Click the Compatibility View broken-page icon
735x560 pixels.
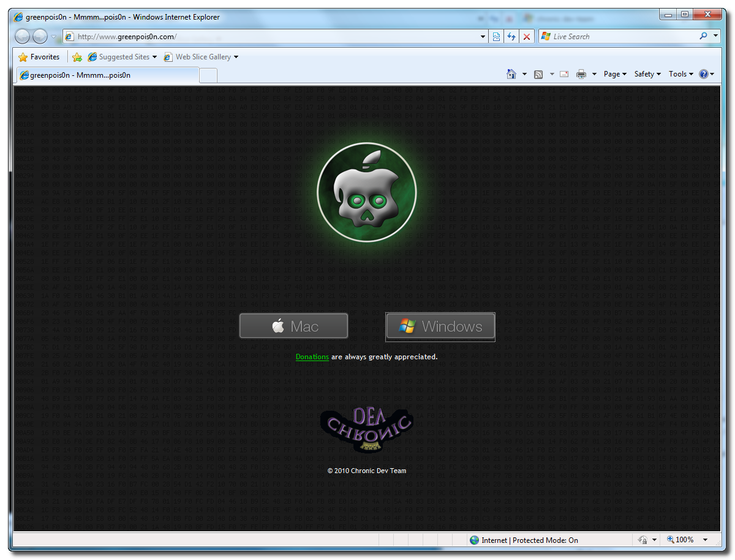[497, 37]
